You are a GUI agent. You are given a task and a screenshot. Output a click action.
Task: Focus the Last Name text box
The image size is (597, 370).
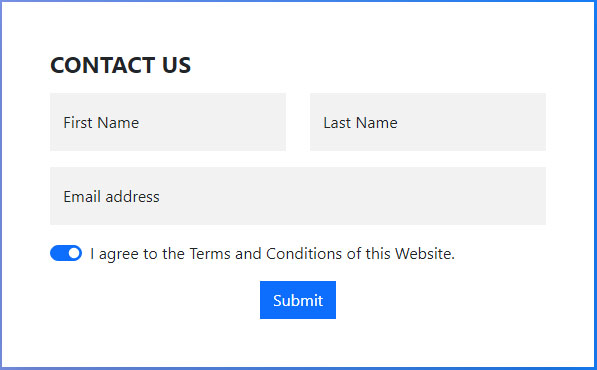click(428, 122)
